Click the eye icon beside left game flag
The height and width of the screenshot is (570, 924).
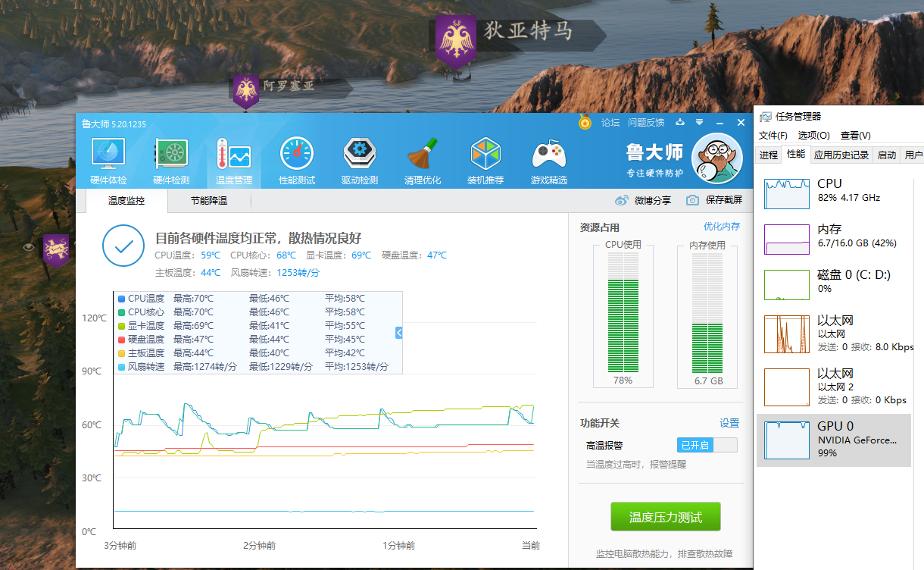[30, 247]
